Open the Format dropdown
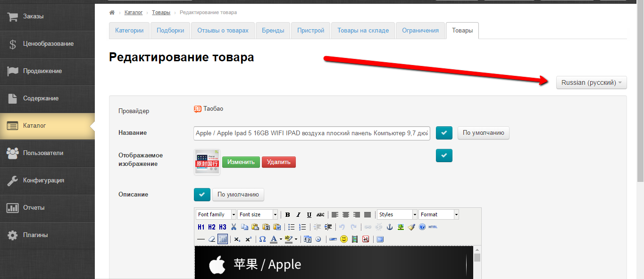The width and height of the screenshot is (644, 279). 439,214
